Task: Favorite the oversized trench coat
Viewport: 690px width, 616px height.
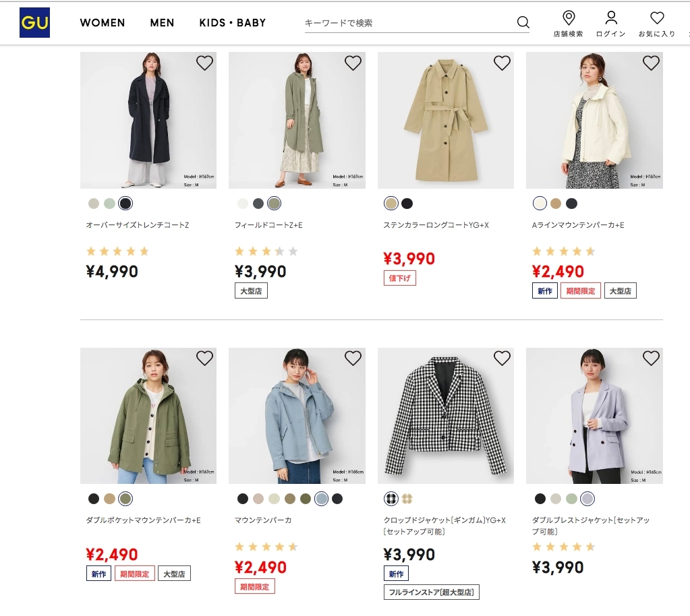Action: (204, 63)
